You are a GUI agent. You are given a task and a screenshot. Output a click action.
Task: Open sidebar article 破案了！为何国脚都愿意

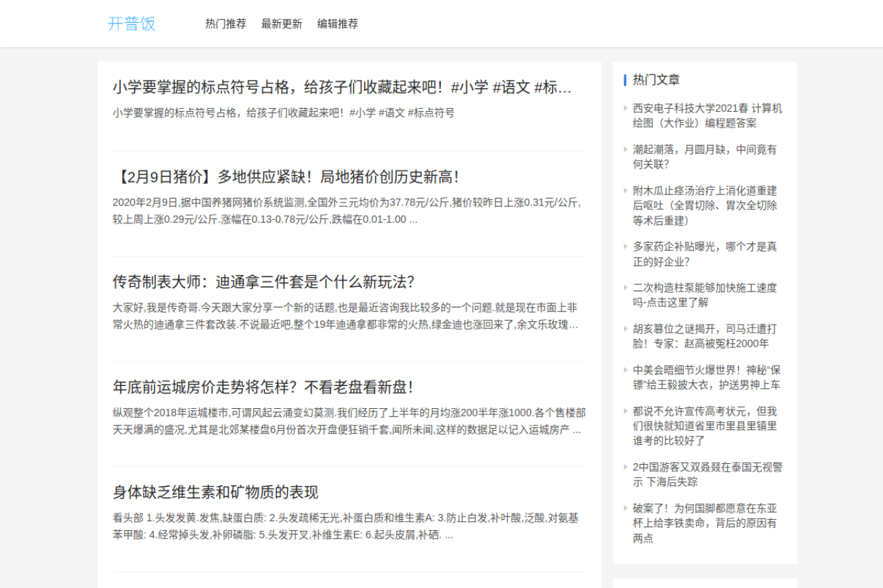[704, 523]
